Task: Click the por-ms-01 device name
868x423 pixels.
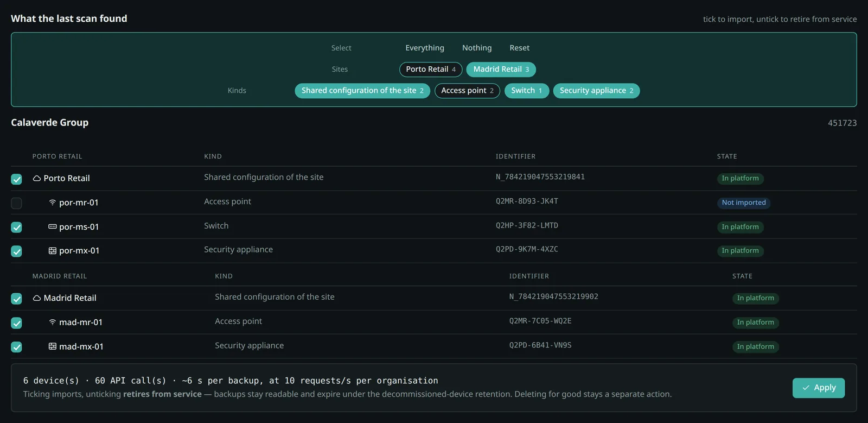Action: point(79,227)
